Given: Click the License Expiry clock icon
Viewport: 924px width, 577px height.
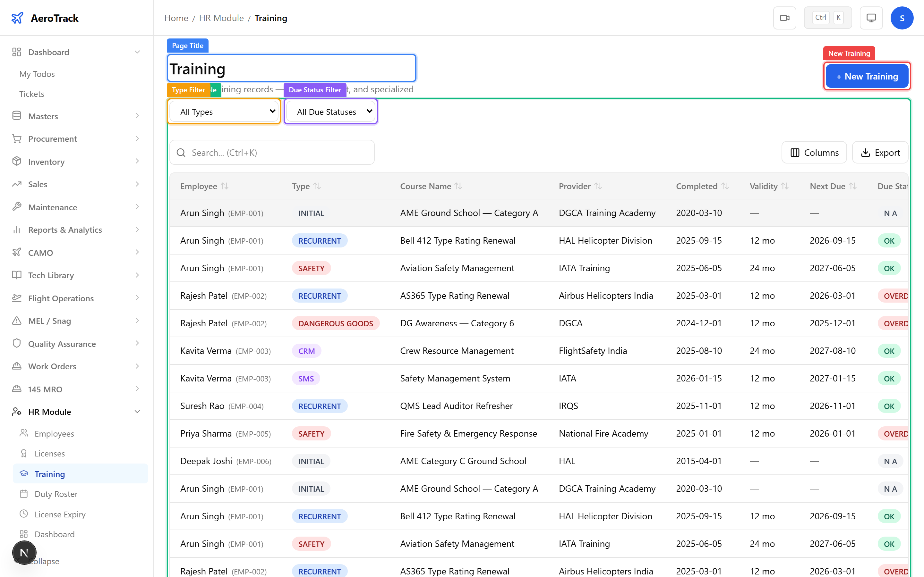Looking at the screenshot, I should tap(24, 514).
